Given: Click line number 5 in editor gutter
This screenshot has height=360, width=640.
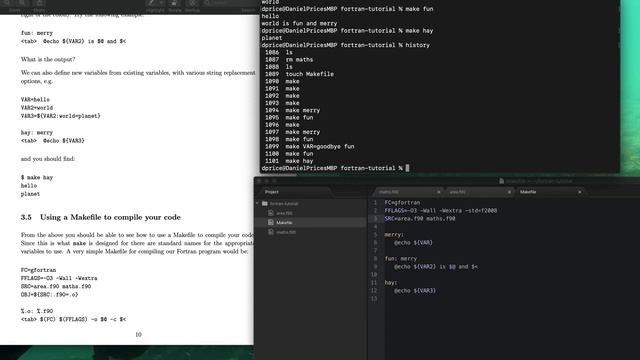Looking at the screenshot, I should [375, 235].
